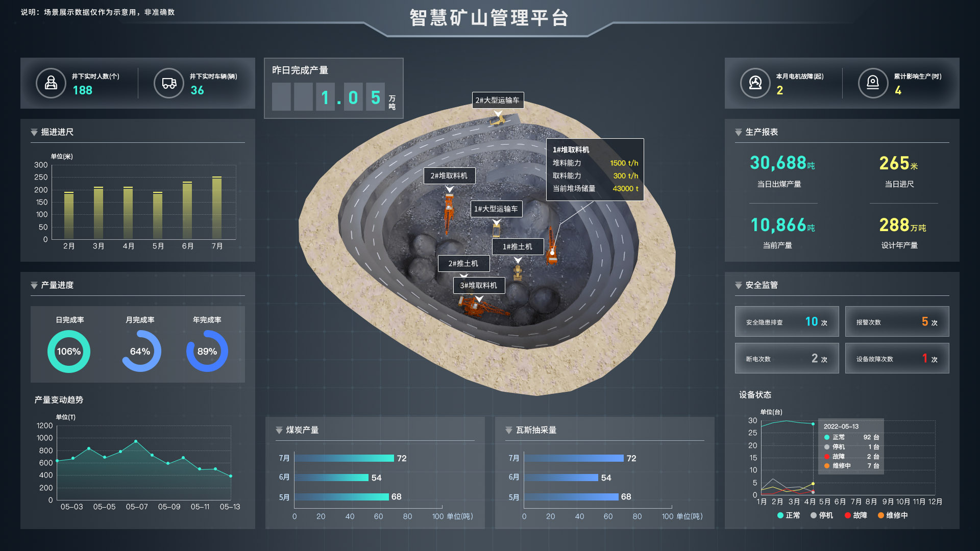Screen dimensions: 980x551
Task: Open the 安全隐患排查 count tile
Action: (x=787, y=322)
